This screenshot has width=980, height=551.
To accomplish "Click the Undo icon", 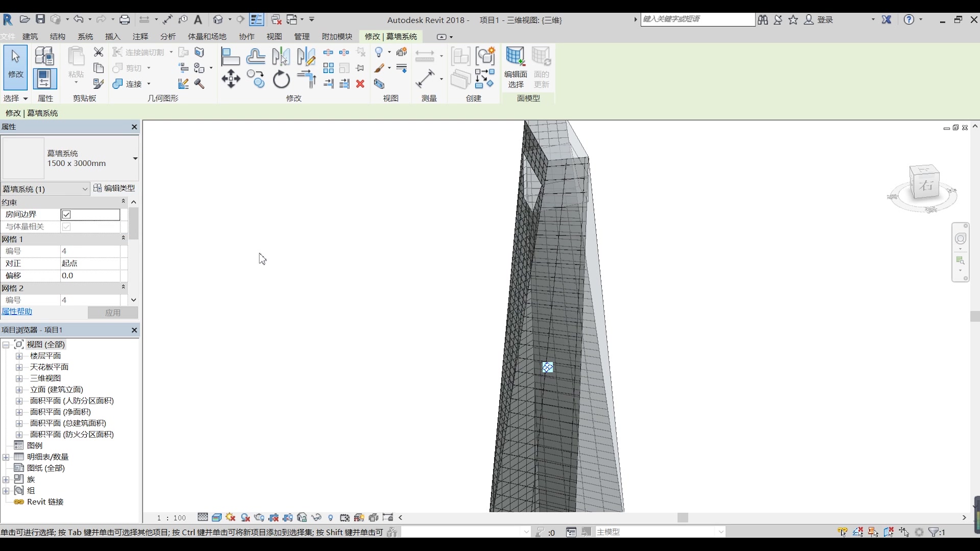I will [79, 19].
